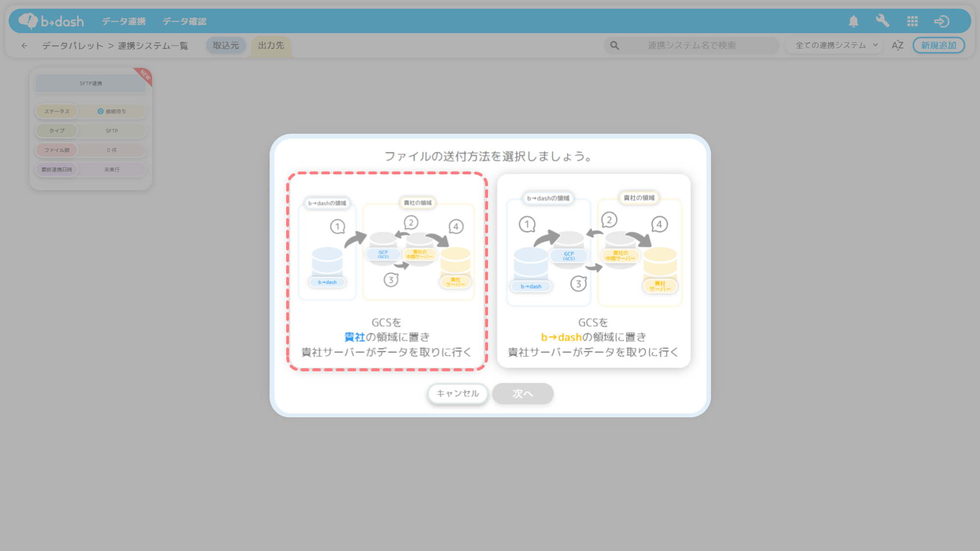Screen dimensions: 980x551
Task: Click the dialog title ファイルの送付方法を選択しましょう。
Action: [x=490, y=156]
